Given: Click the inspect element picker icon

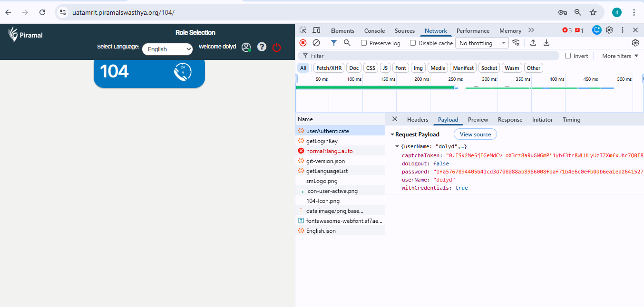Looking at the screenshot, I should tap(303, 30).
